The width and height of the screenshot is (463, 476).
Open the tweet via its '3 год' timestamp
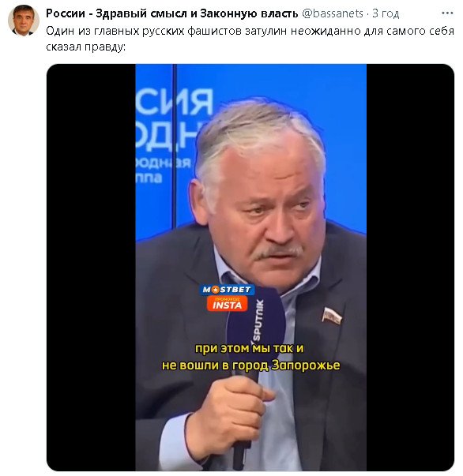pyautogui.click(x=386, y=13)
